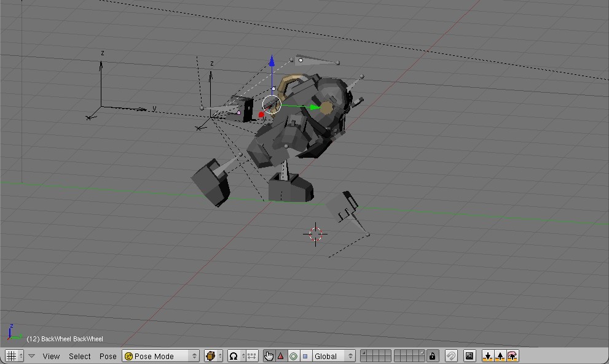Open the pivot point selector
Viewport: 609px width, 364px height.
pyautogui.click(x=237, y=356)
